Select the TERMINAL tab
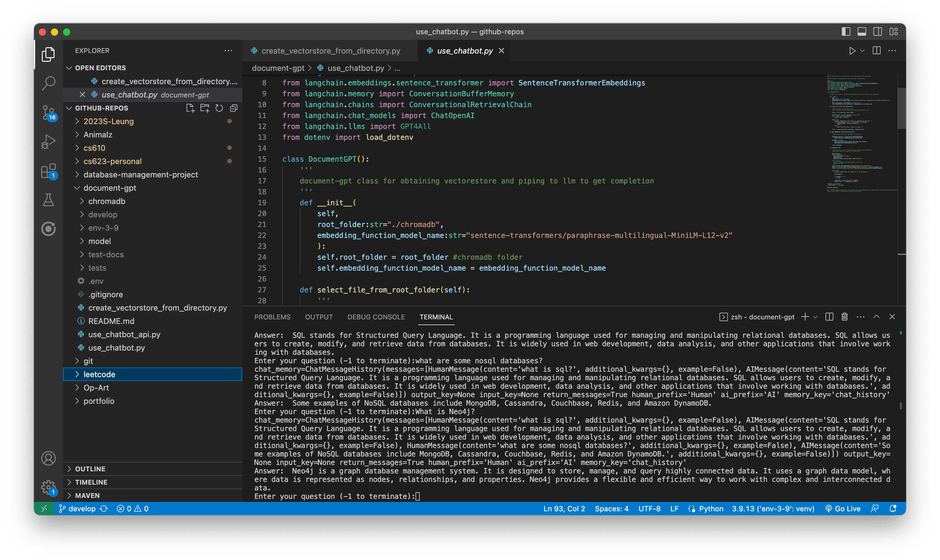This screenshot has width=940, height=560. (436, 317)
